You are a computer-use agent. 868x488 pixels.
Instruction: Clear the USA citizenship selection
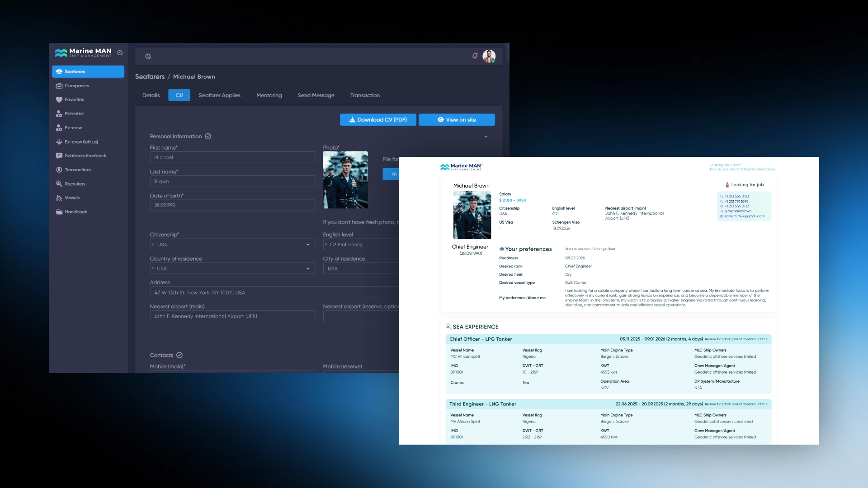(153, 244)
